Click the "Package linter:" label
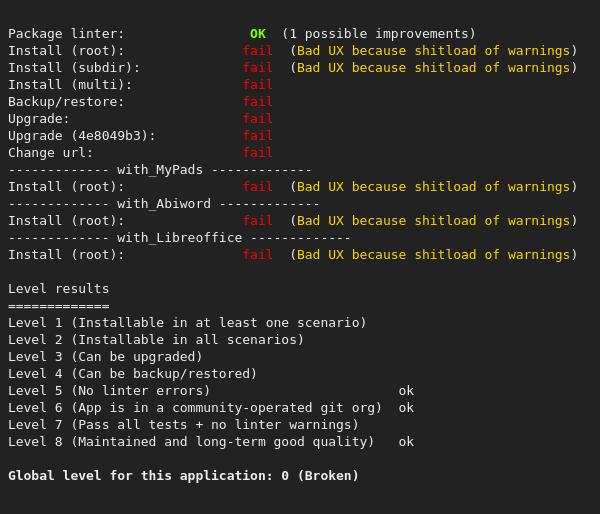 coord(66,34)
